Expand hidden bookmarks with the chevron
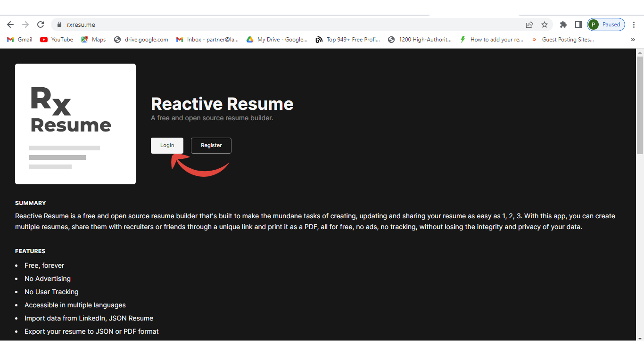 coord(633,40)
